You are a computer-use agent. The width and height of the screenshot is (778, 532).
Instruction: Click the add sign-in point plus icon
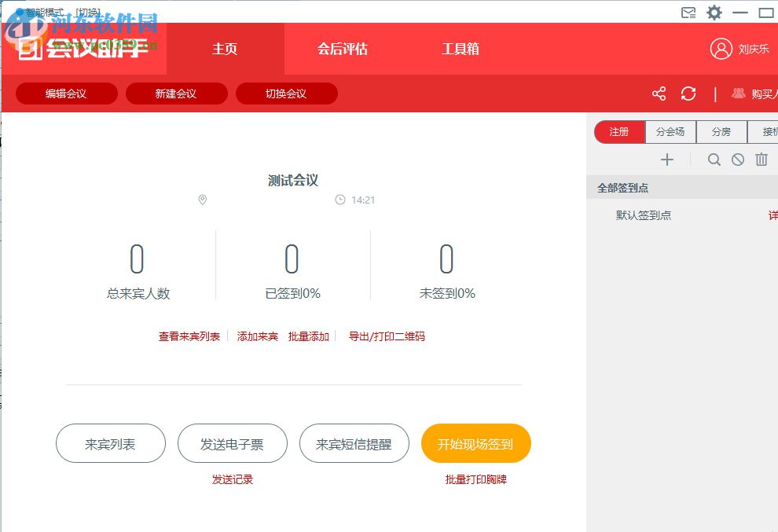[667, 160]
